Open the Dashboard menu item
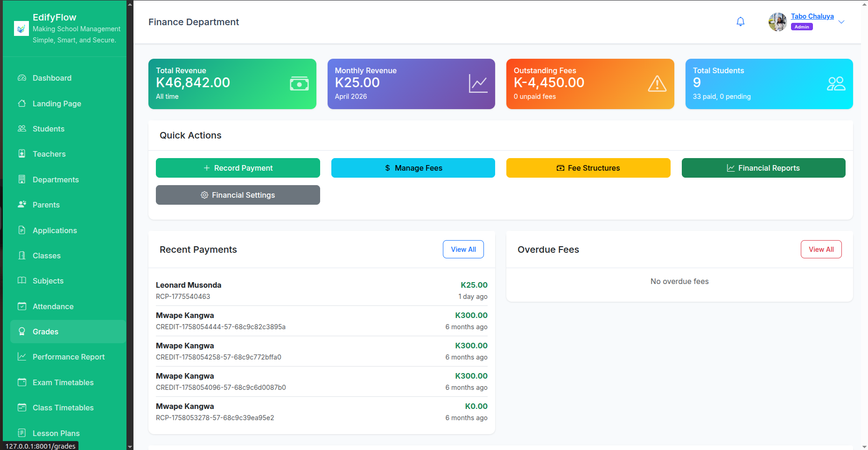 (x=68, y=78)
